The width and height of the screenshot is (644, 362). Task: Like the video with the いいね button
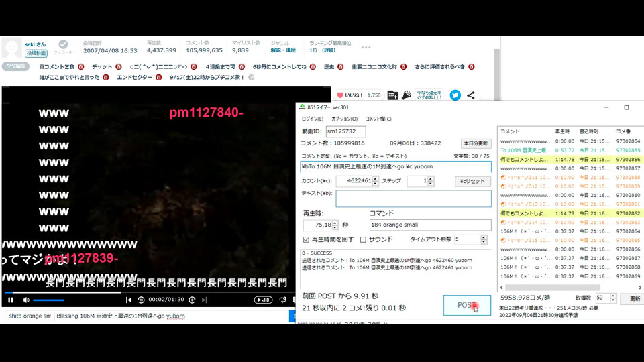[x=358, y=95]
